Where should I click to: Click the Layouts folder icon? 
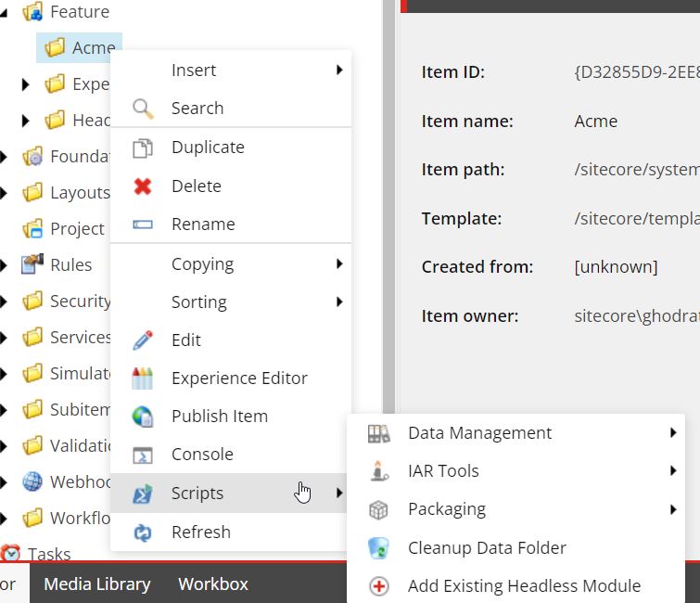click(32, 192)
